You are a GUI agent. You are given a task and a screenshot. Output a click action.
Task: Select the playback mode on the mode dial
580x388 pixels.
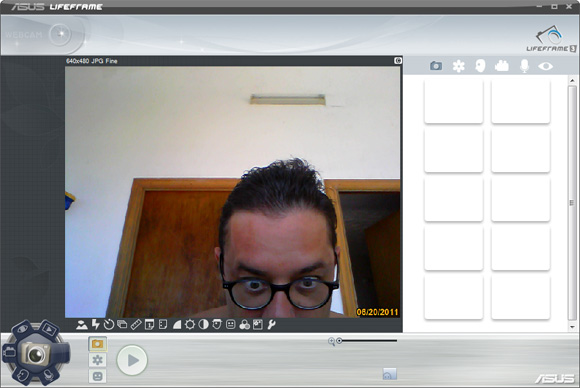point(49,328)
